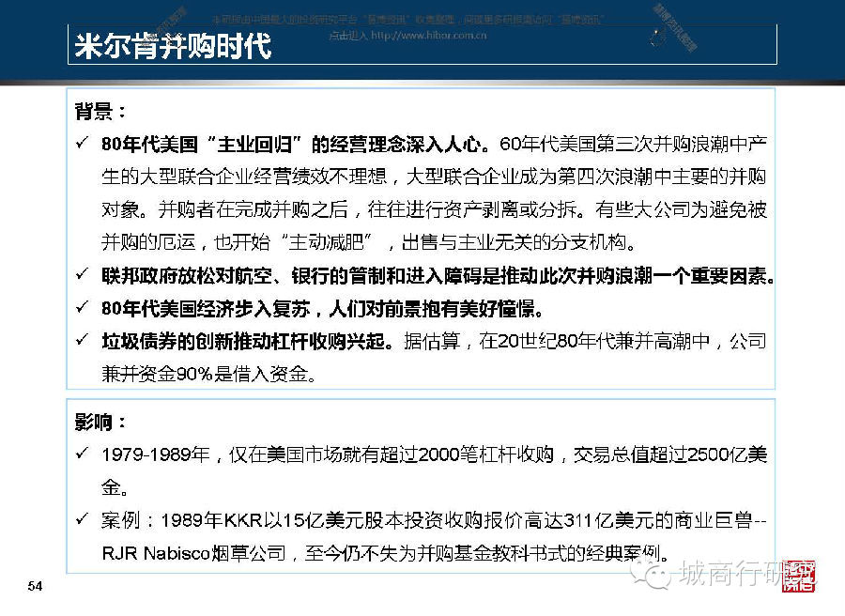Select line 80年代美国经济步入复苏
The image size is (845, 616).
(x=322, y=309)
